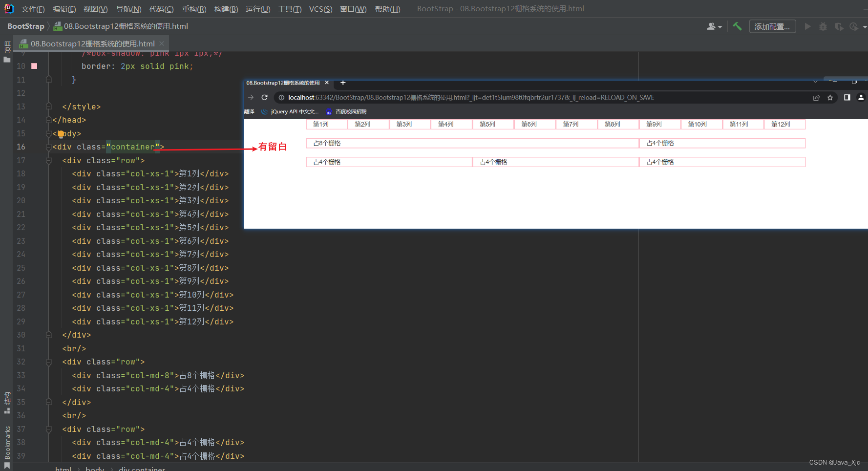Close the browser tab 08.Bootstrap12
The height and width of the screenshot is (471, 868).
[x=327, y=83]
